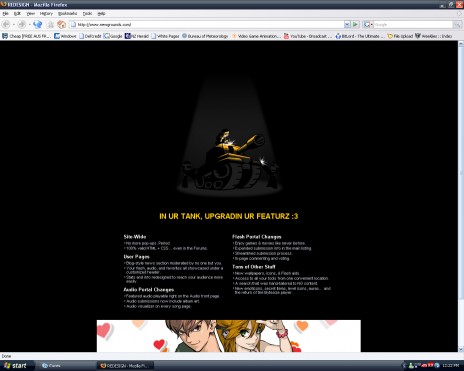Open the Back history dropdown arrow
Viewport: 464px width, 371px height.
[14, 24]
